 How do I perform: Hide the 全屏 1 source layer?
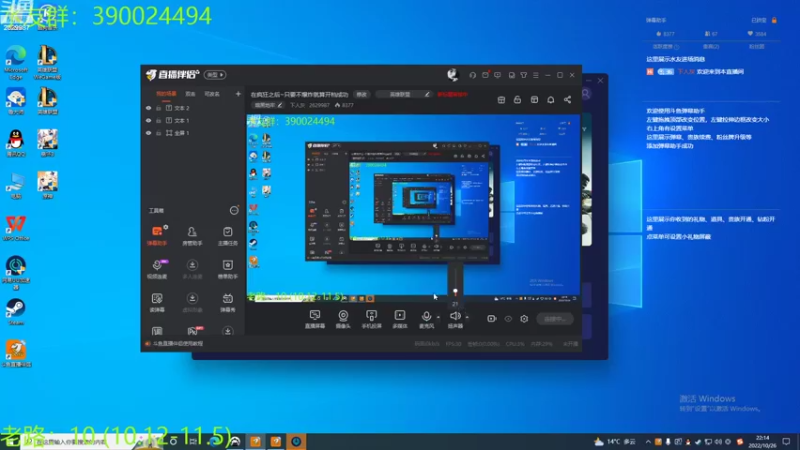(x=148, y=133)
